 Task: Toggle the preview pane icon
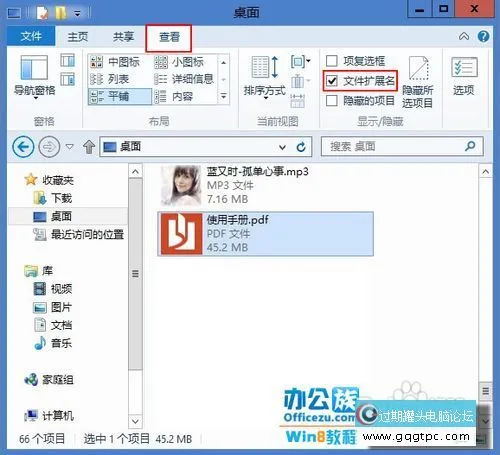click(x=67, y=61)
